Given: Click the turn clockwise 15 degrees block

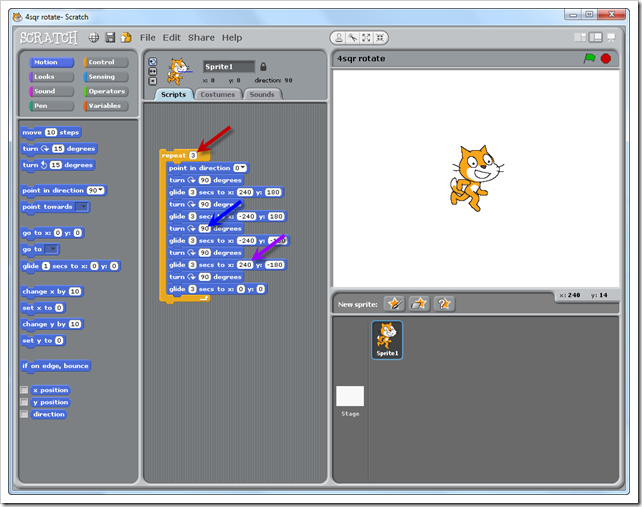Looking at the screenshot, I should click(x=59, y=149).
